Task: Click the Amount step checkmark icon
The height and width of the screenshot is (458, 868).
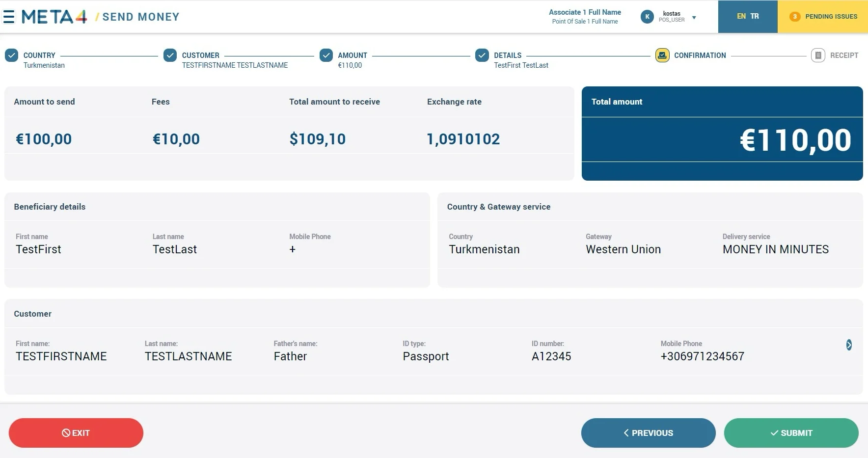Action: 326,55
